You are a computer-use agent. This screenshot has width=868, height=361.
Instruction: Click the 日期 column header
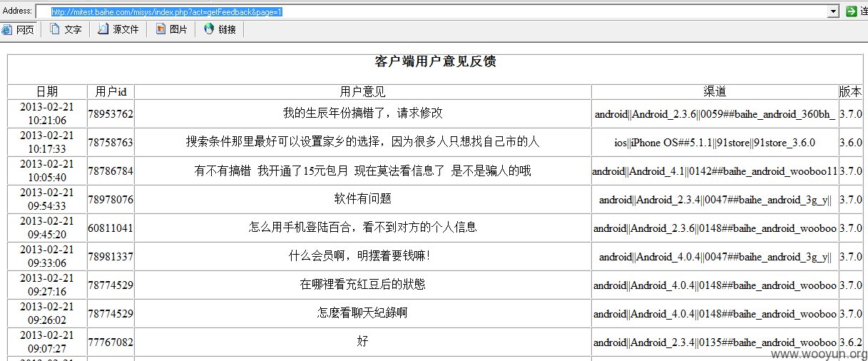coord(47,91)
